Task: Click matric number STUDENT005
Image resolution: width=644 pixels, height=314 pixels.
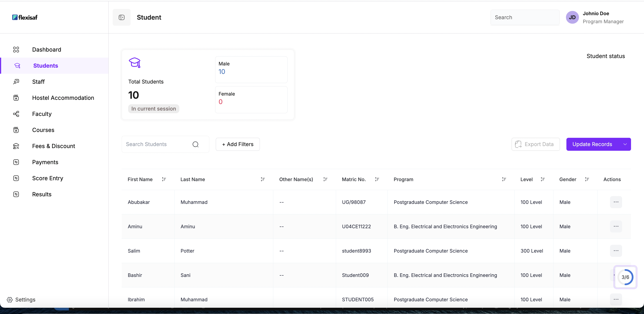Action: tap(358, 299)
